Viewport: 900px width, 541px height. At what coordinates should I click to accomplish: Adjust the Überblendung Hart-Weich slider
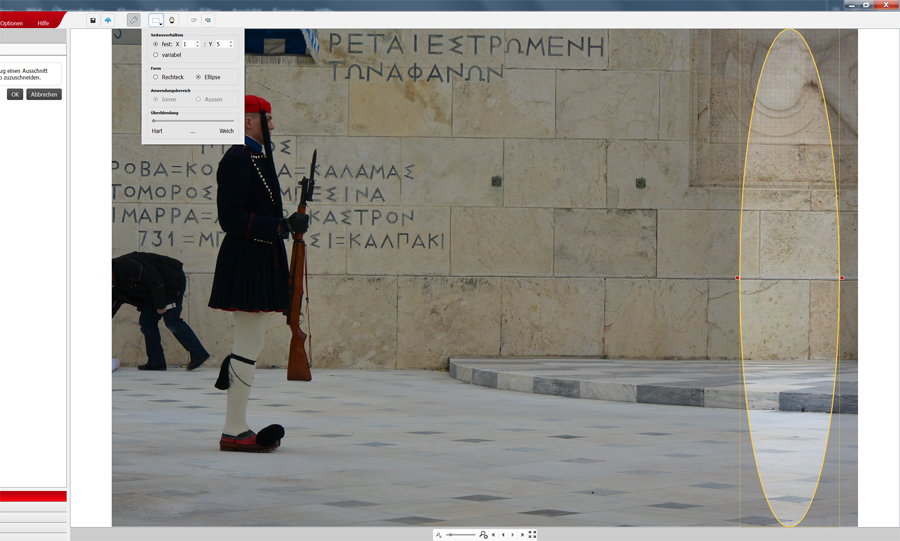tap(193, 121)
